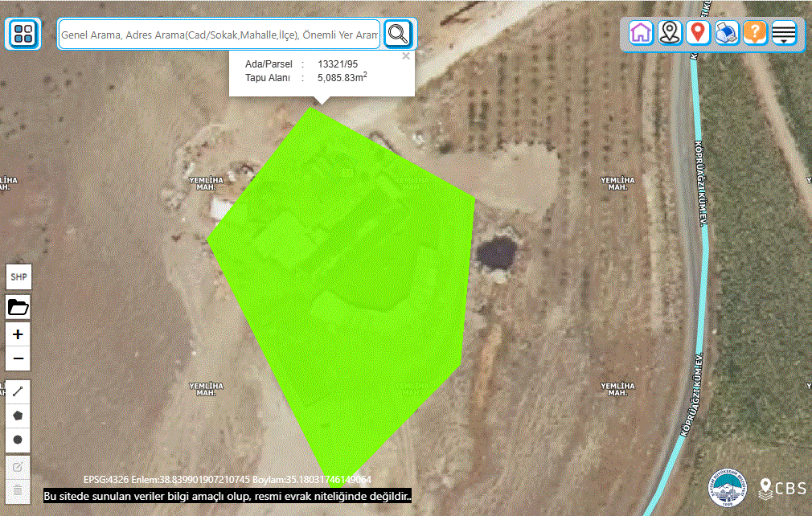Image resolution: width=812 pixels, height=516 pixels.
Task: Click the SHP export button
Action: [18, 277]
